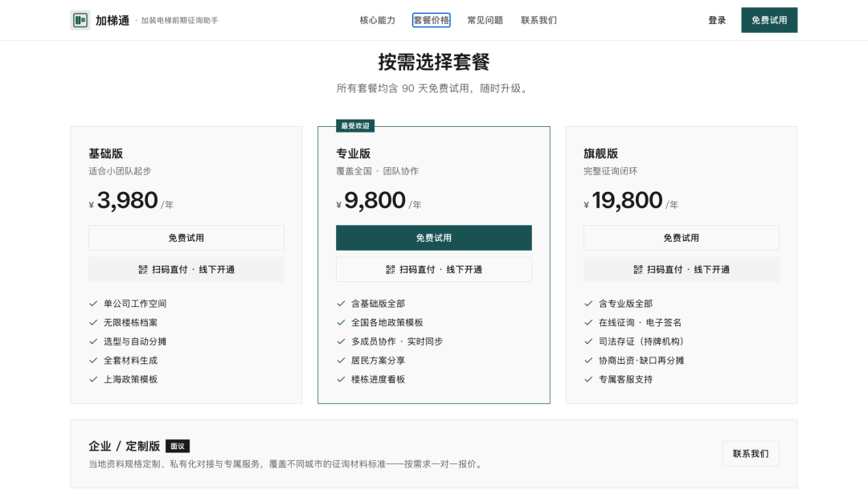Click 无限楼栋档案 feature text

(x=131, y=323)
